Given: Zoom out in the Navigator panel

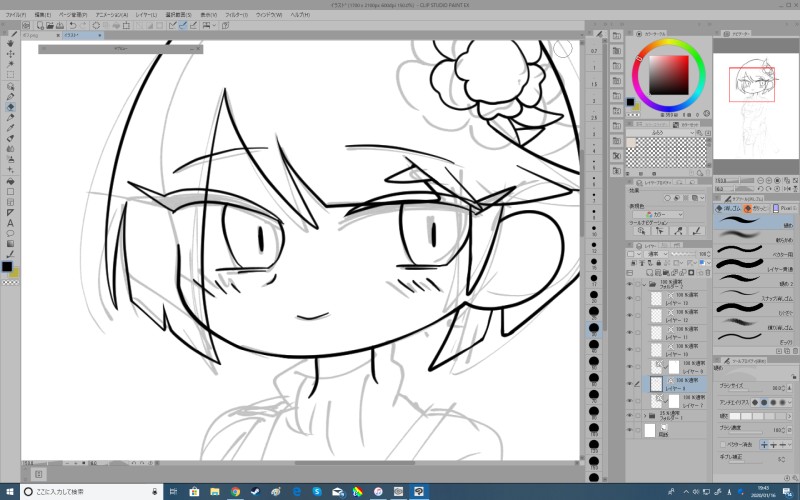Looking at the screenshot, I should click(x=761, y=181).
